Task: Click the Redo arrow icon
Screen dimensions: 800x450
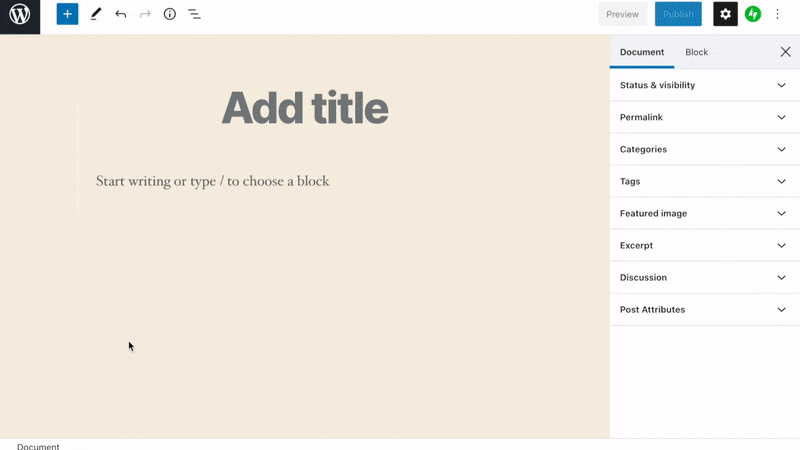Action: (x=145, y=14)
